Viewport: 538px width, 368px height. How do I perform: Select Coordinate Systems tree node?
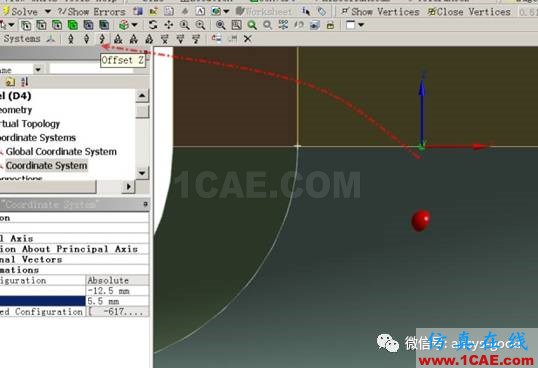[x=38, y=138]
